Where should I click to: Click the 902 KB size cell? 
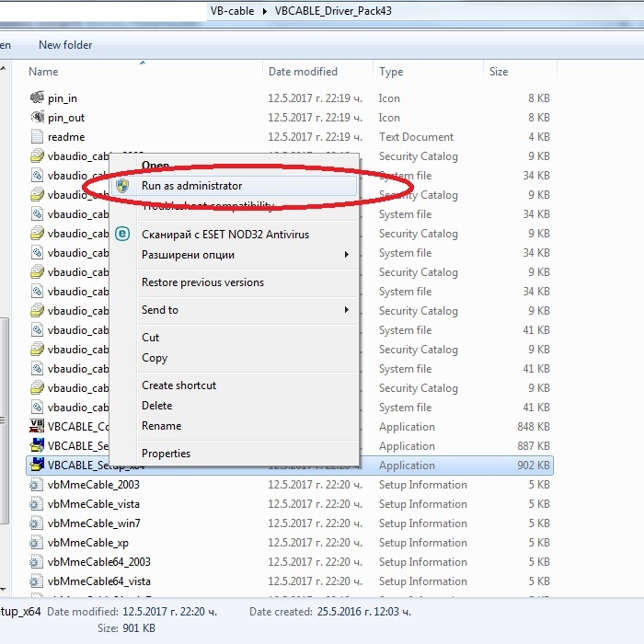pyautogui.click(x=534, y=465)
